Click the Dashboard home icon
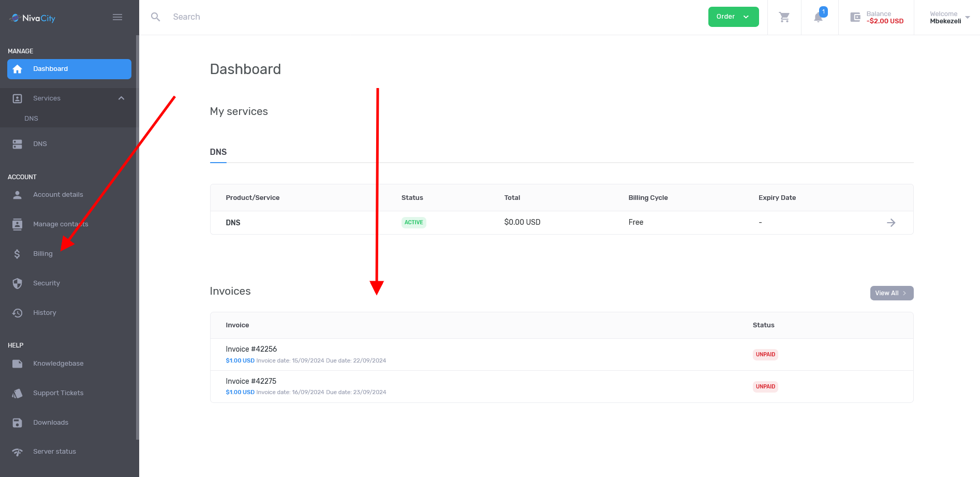 pyautogui.click(x=18, y=69)
